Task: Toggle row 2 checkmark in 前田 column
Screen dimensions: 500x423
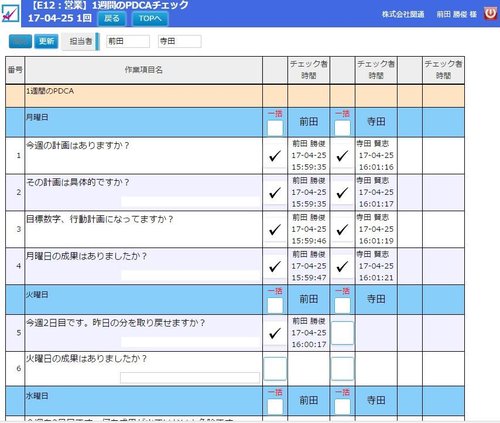Action: click(275, 193)
